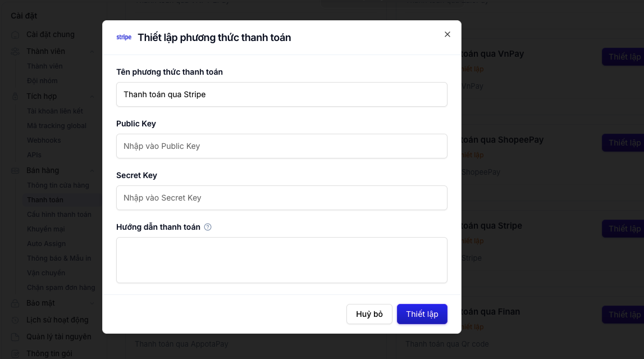Click the Thành viên group icon
Viewport: 644px width, 359px height.
pos(15,52)
